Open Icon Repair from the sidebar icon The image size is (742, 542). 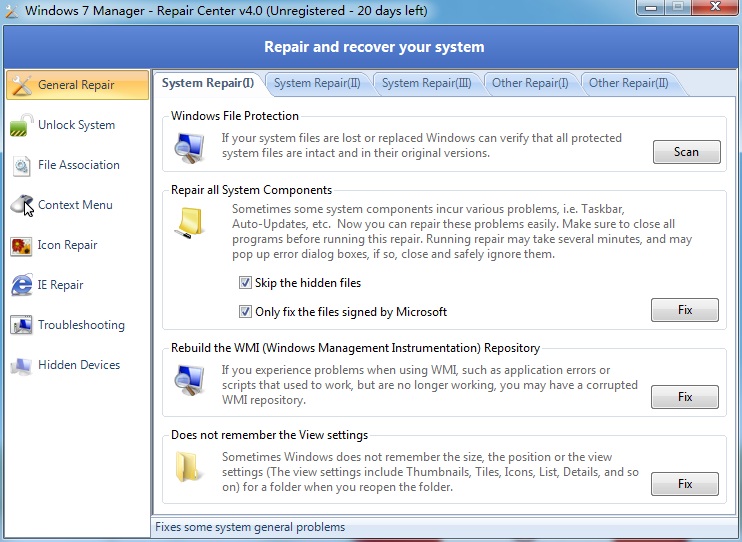(21, 245)
